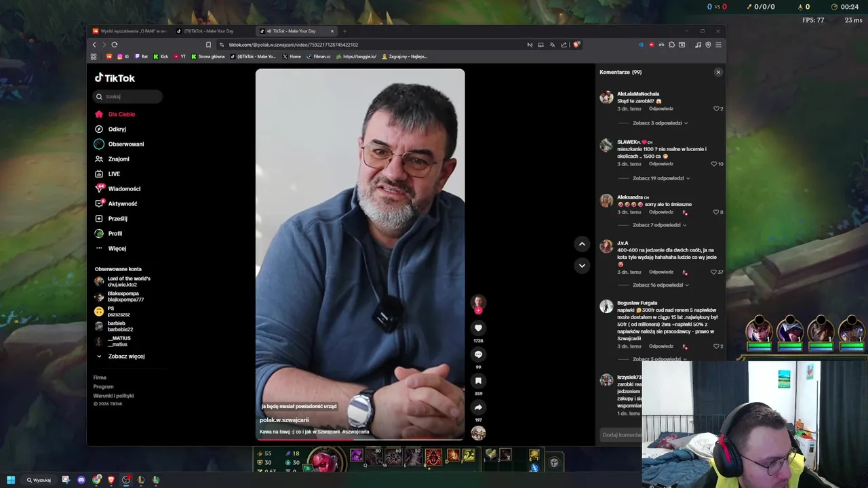Viewport: 868px width, 488px height.
Task: Reply to Aleksandra's comment
Action: pos(661,212)
